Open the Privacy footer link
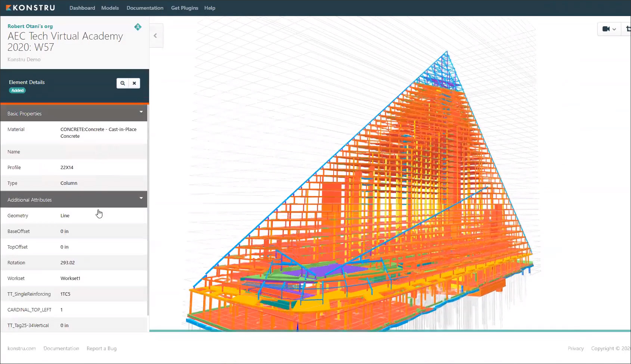 coord(576,348)
